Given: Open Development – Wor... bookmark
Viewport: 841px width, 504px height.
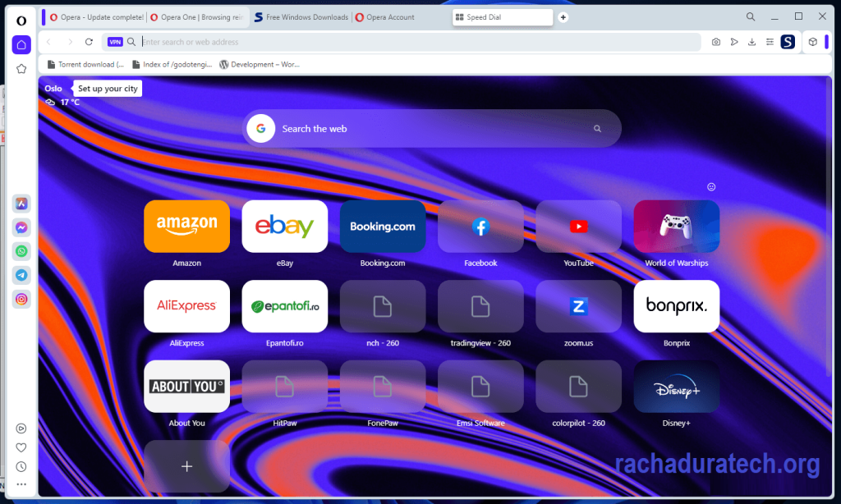Looking at the screenshot, I should point(260,64).
